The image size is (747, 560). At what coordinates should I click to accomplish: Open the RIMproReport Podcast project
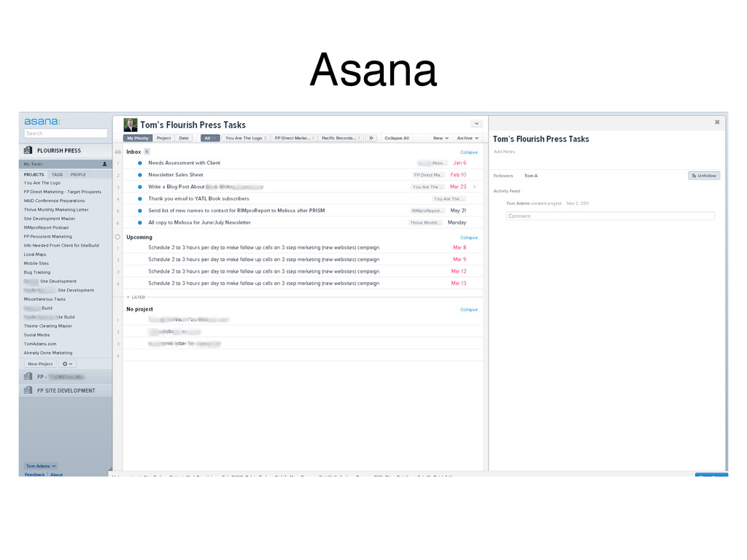(46, 227)
